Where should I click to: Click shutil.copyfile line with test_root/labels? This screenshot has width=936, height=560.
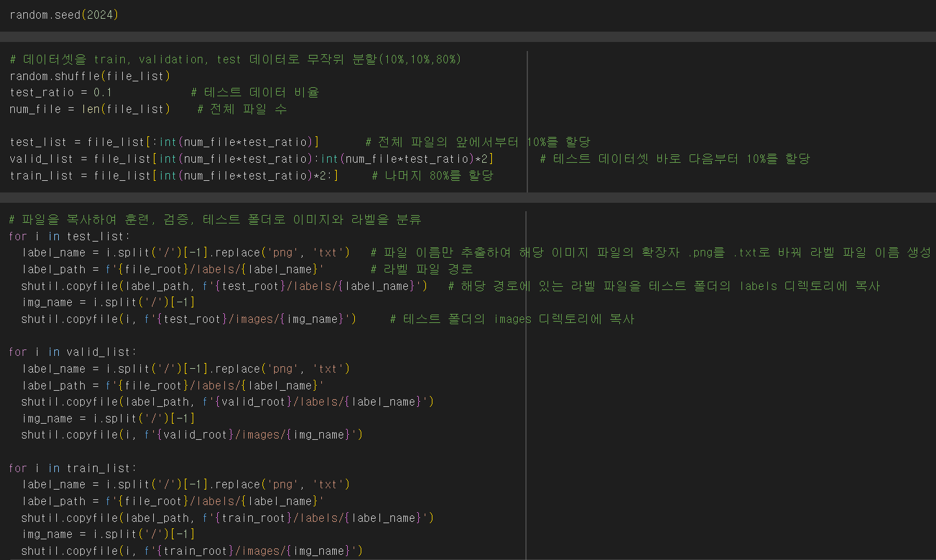224,285
